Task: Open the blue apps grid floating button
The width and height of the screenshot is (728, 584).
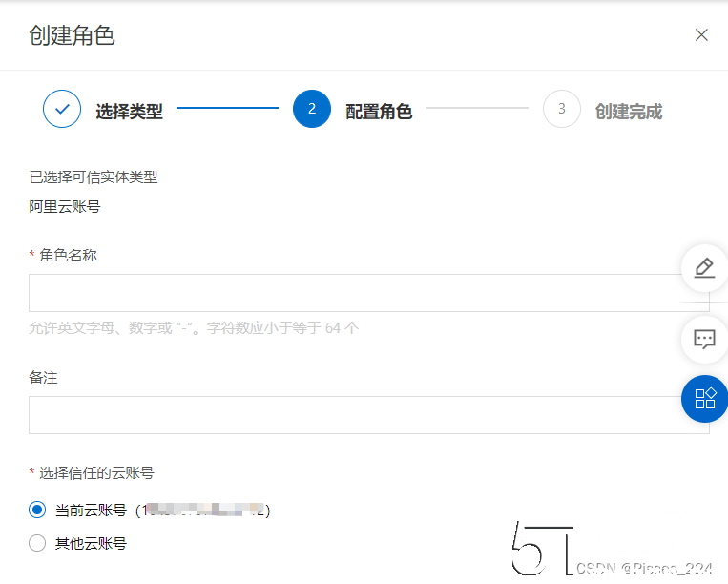Action: [x=704, y=399]
